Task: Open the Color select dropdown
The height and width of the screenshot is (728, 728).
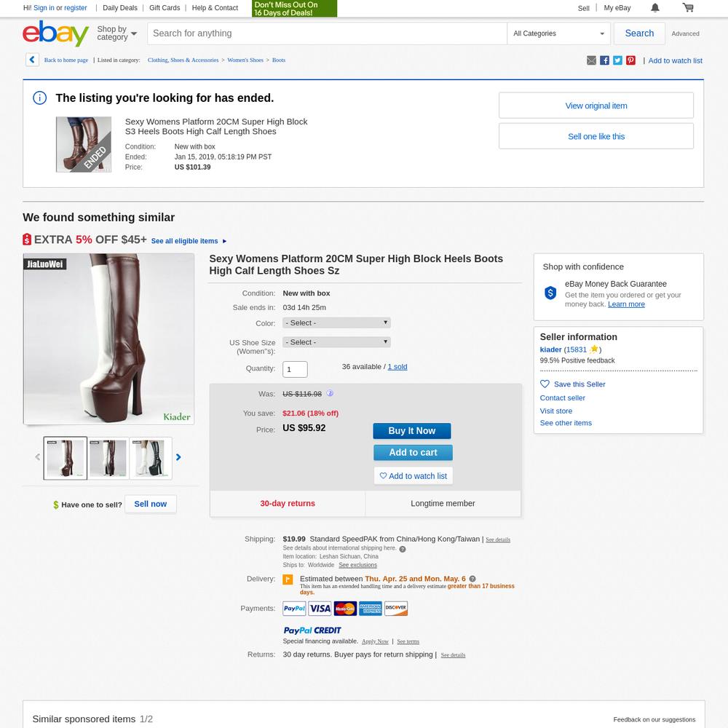Action: [x=336, y=323]
